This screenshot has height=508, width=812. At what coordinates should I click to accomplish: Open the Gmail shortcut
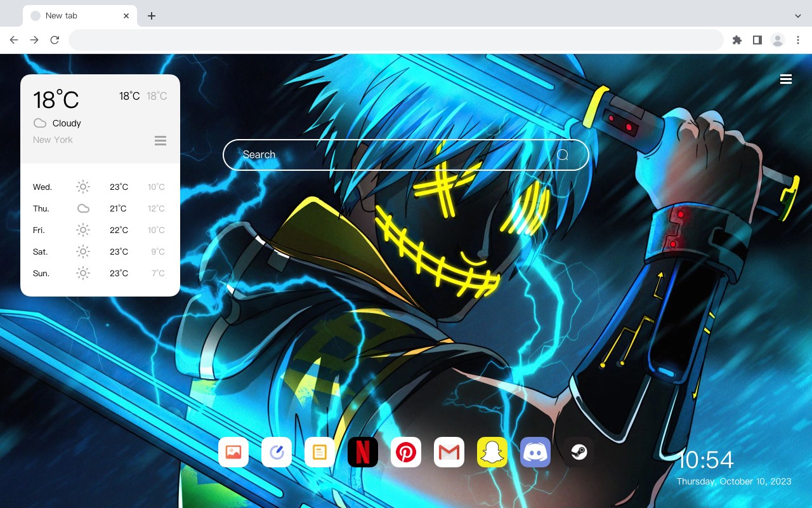click(x=449, y=452)
